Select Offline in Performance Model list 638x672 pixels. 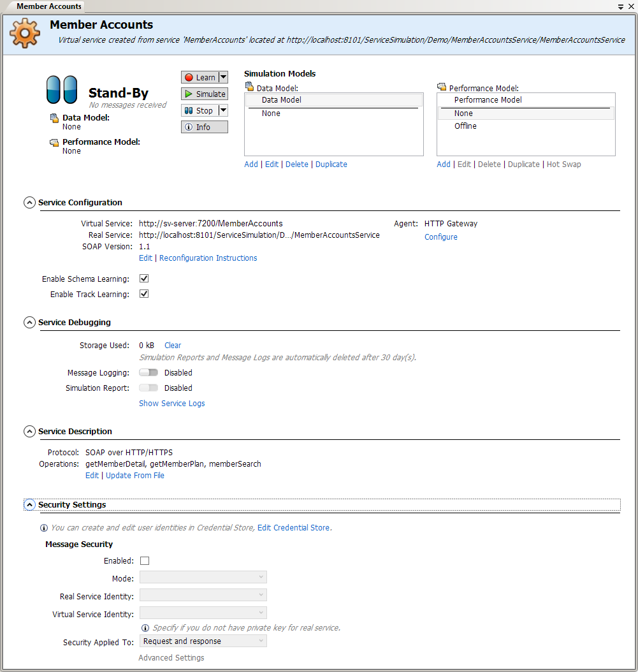pos(465,126)
